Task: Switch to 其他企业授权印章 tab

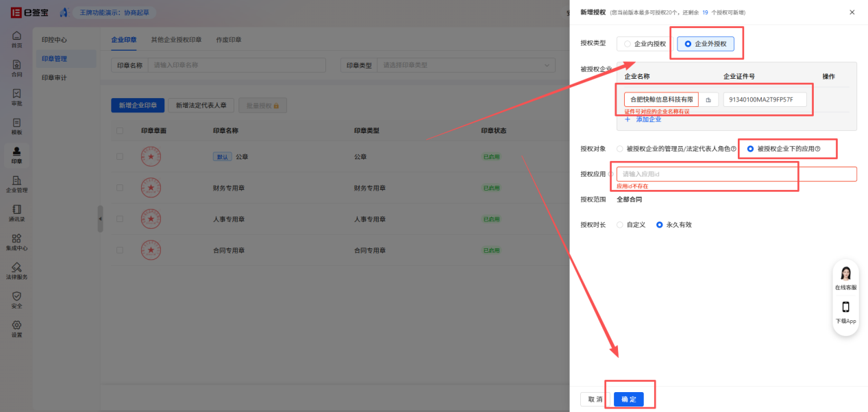Action: 176,40
